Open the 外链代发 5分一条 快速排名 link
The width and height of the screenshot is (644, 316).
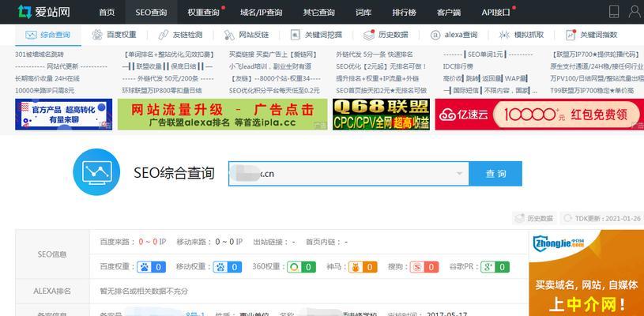tap(375, 55)
